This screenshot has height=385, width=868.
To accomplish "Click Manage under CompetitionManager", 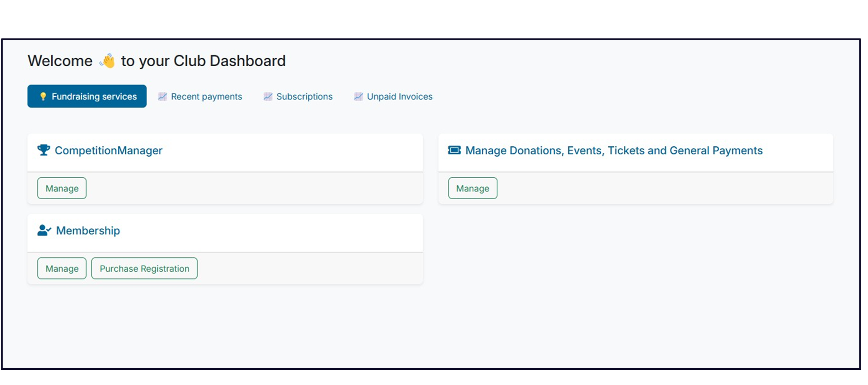I will pyautogui.click(x=61, y=188).
